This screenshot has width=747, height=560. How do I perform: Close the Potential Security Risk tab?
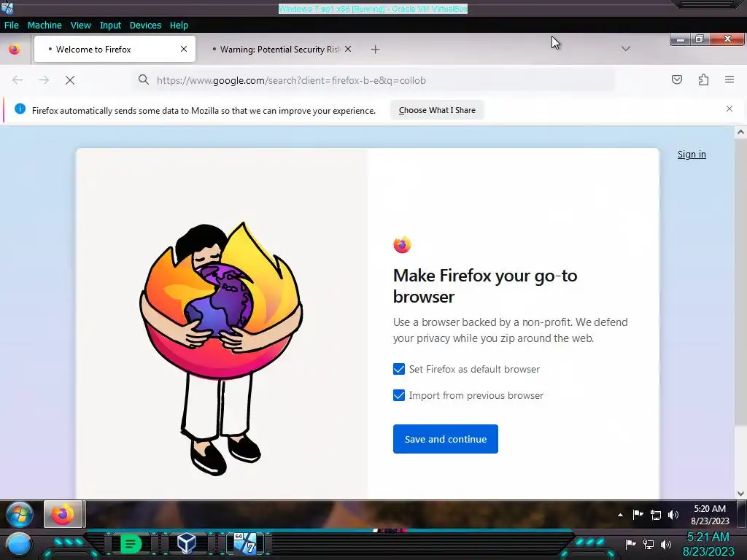coord(348,49)
